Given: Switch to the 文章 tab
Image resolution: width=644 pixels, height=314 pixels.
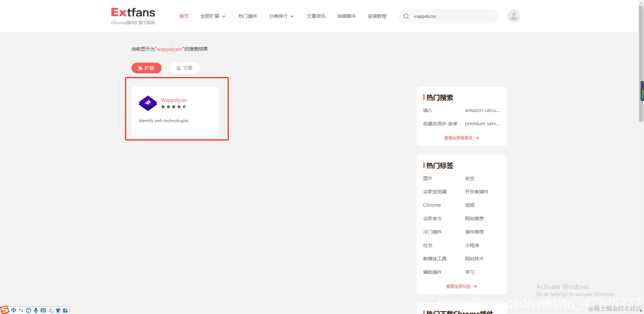Looking at the screenshot, I should [184, 68].
